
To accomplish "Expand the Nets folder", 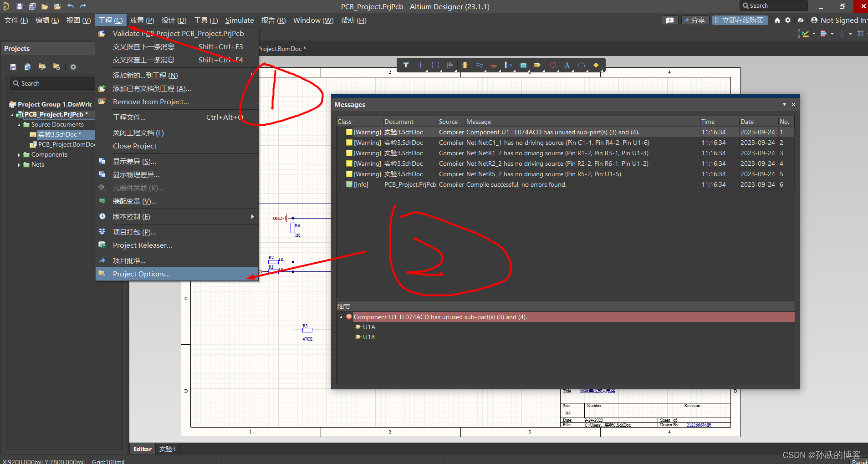I will pos(19,165).
